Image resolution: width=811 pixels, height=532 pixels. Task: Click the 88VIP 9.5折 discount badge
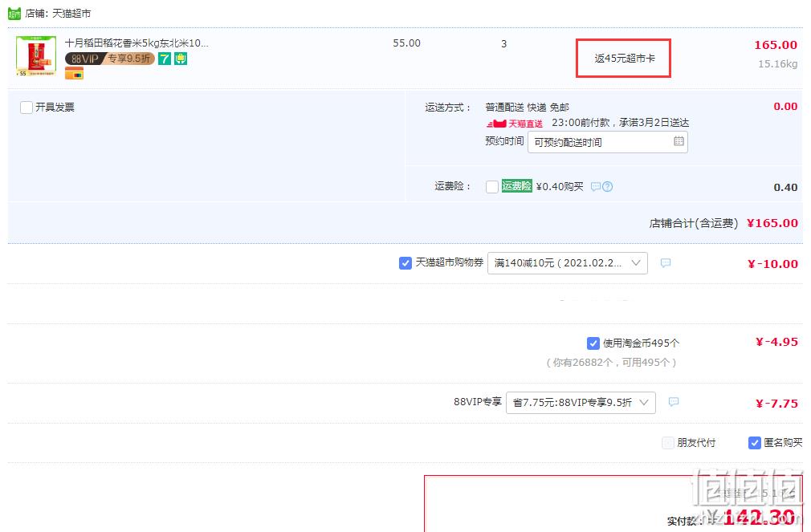coord(110,59)
